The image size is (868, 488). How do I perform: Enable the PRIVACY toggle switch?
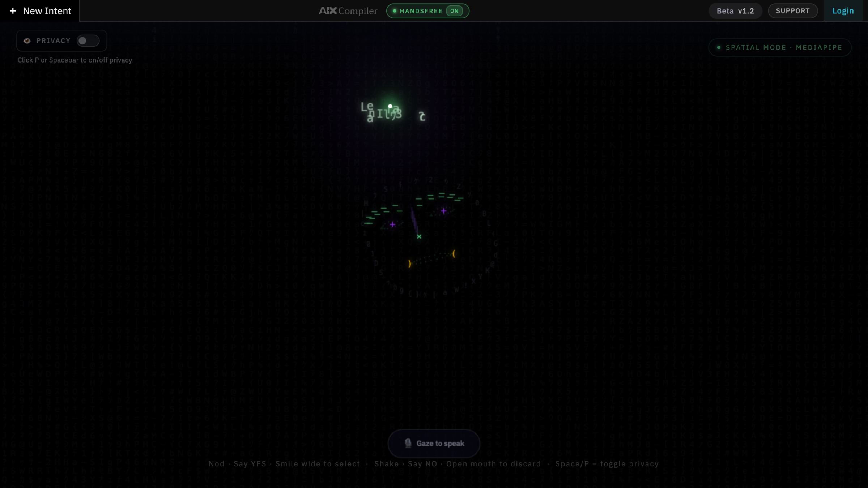point(88,40)
